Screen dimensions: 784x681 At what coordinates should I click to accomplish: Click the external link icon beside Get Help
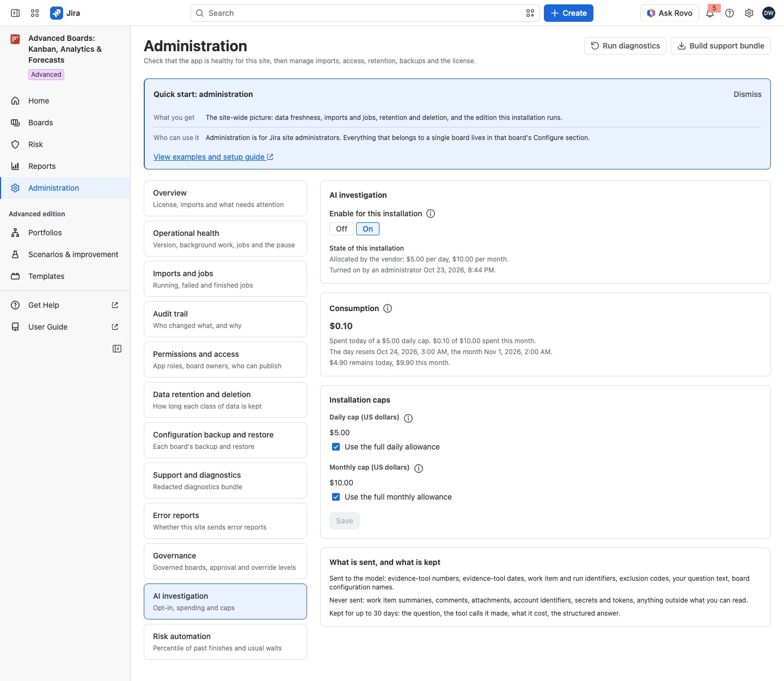(x=115, y=305)
